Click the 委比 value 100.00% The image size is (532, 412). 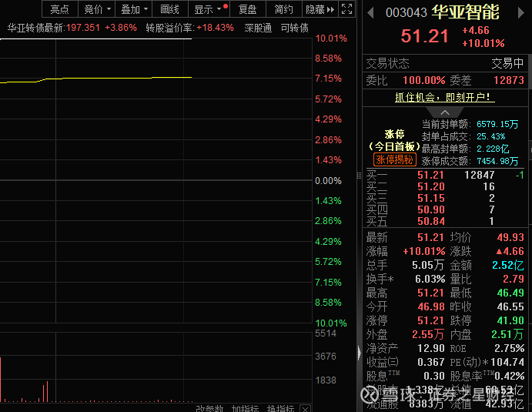click(x=423, y=80)
